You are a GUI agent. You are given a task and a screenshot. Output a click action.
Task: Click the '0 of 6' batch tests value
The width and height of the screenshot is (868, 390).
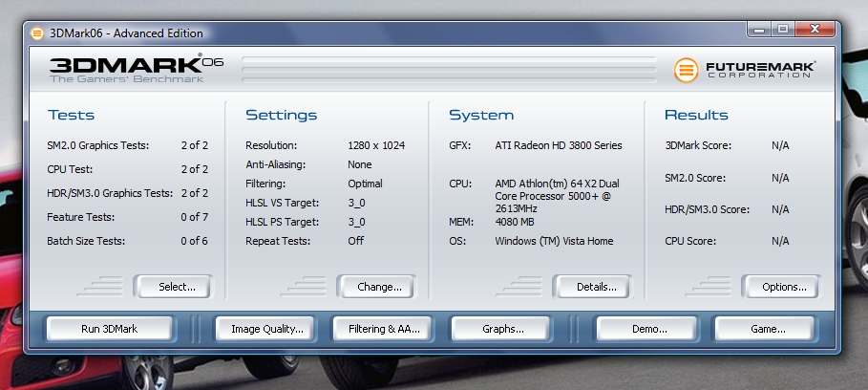click(x=194, y=241)
